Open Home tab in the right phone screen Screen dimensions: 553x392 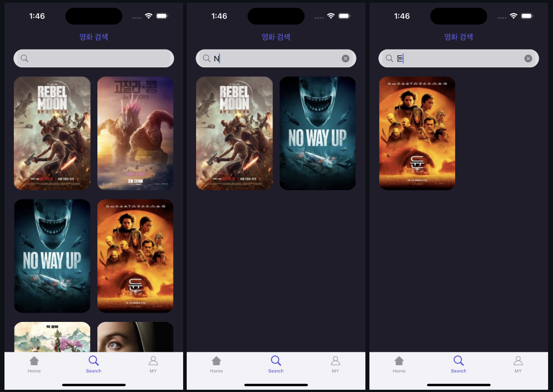pyautogui.click(x=399, y=364)
